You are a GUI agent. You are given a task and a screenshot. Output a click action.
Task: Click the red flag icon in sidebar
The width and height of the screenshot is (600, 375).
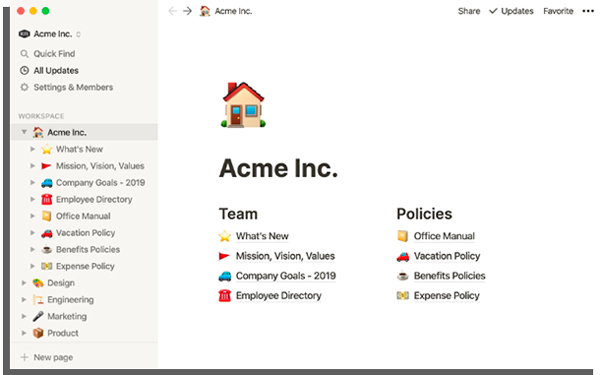47,166
